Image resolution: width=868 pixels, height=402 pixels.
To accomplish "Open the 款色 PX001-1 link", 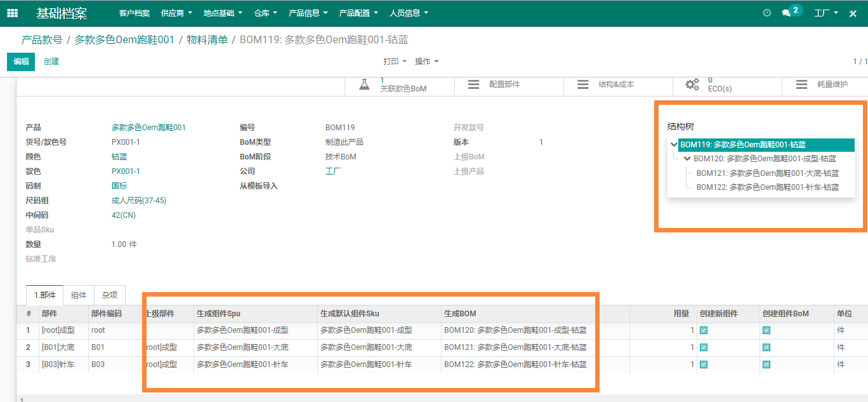I will [126, 171].
